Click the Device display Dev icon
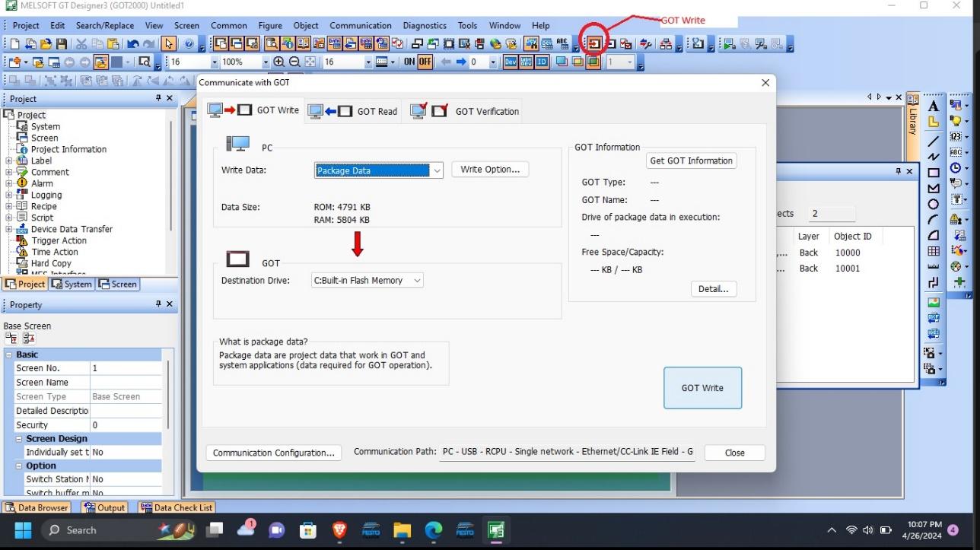Image resolution: width=980 pixels, height=550 pixels. [x=511, y=62]
